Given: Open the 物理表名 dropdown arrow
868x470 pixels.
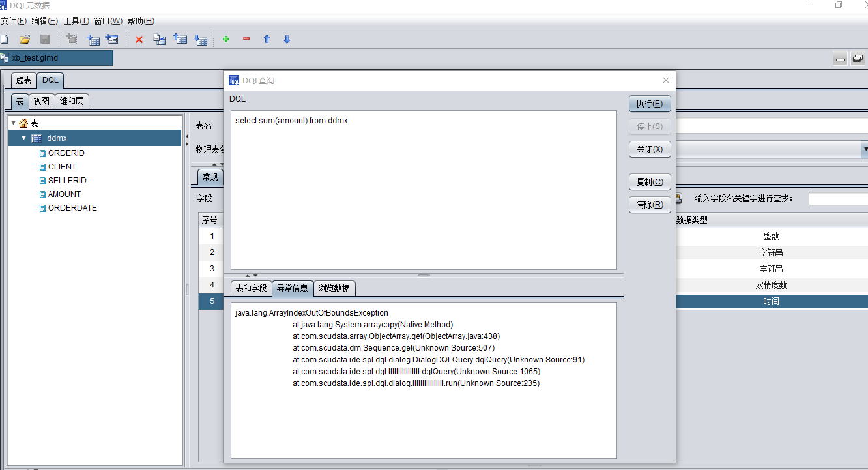Looking at the screenshot, I should click(865, 149).
